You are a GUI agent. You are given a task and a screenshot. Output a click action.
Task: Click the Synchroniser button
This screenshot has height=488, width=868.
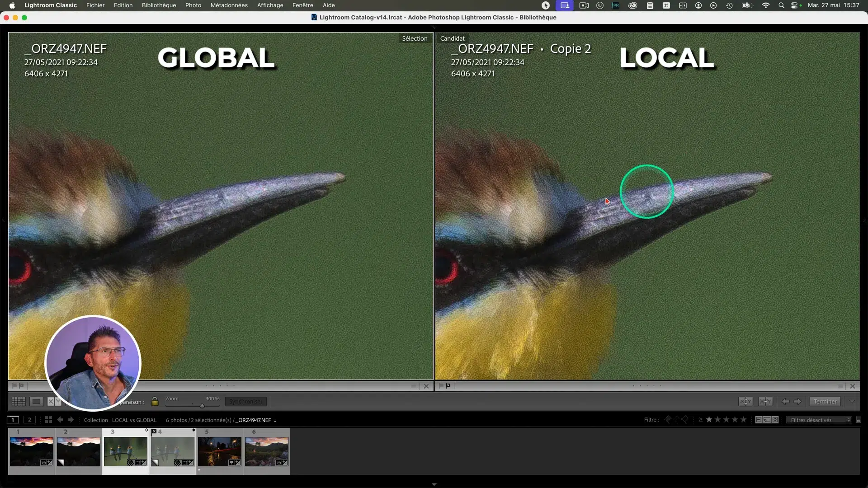coord(245,401)
